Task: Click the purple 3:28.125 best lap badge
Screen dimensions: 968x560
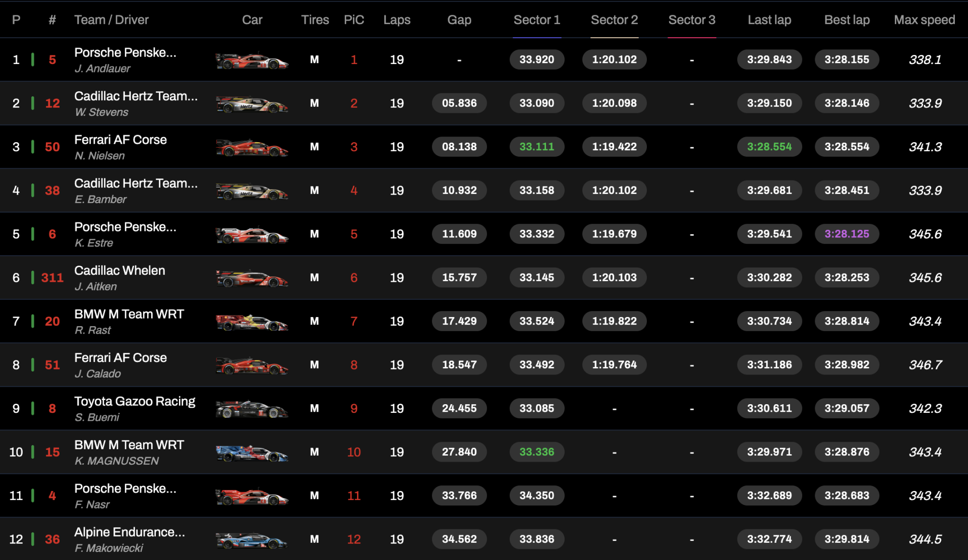Action: point(846,234)
